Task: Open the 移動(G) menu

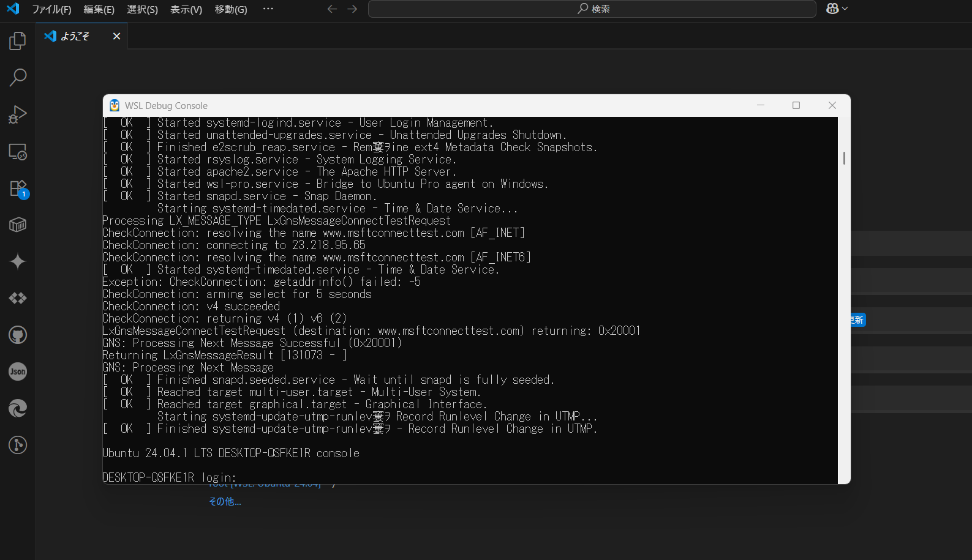Action: (231, 9)
